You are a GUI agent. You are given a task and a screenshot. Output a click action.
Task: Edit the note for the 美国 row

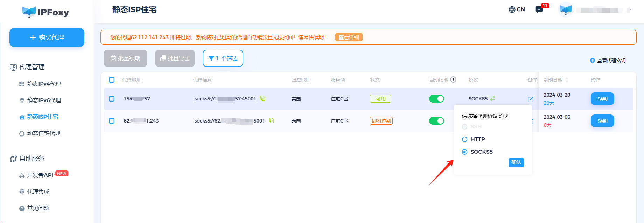click(x=531, y=99)
